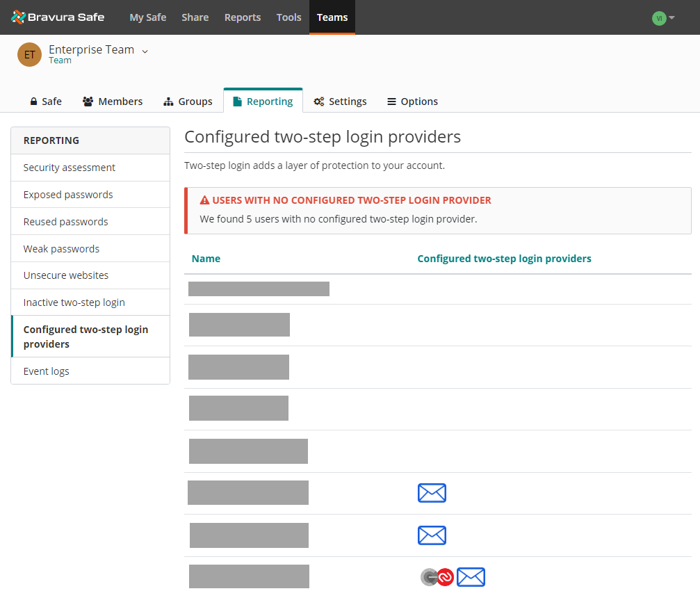Viewport: 700px width, 598px height.
Task: Click the email provider icon in seventh row
Action: coord(432,535)
